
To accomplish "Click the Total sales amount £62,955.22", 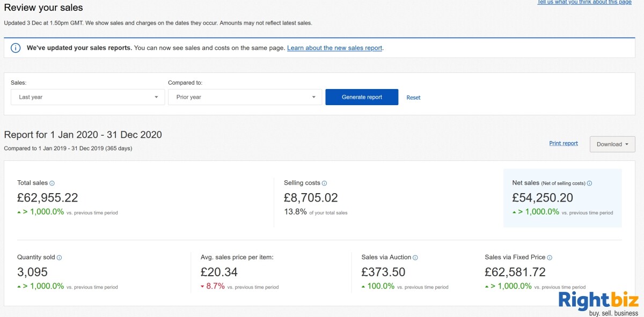I will tap(48, 198).
